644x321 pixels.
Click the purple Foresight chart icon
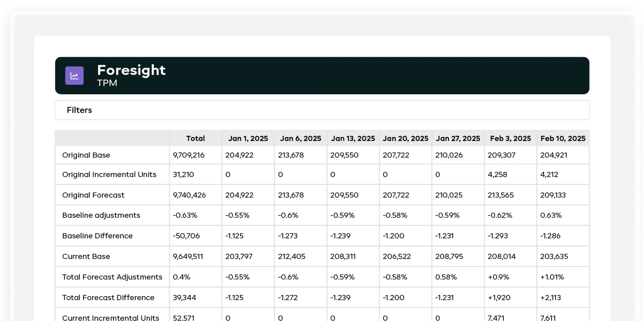[x=74, y=76]
